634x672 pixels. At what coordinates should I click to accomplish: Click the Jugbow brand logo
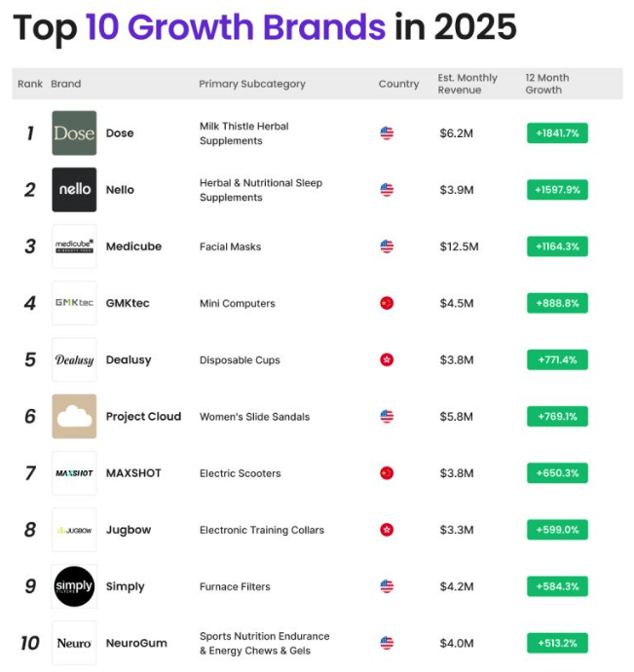(74, 530)
